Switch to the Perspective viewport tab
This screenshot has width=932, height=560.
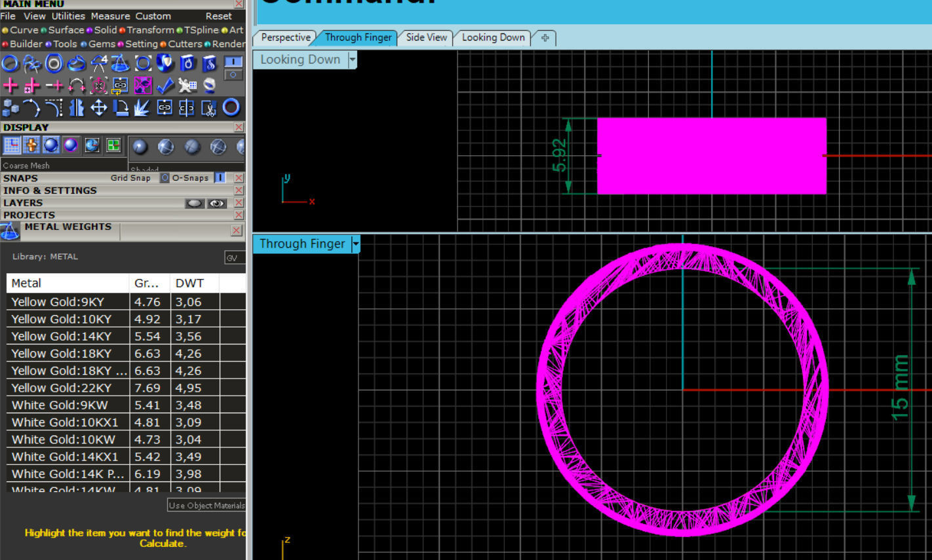[285, 37]
